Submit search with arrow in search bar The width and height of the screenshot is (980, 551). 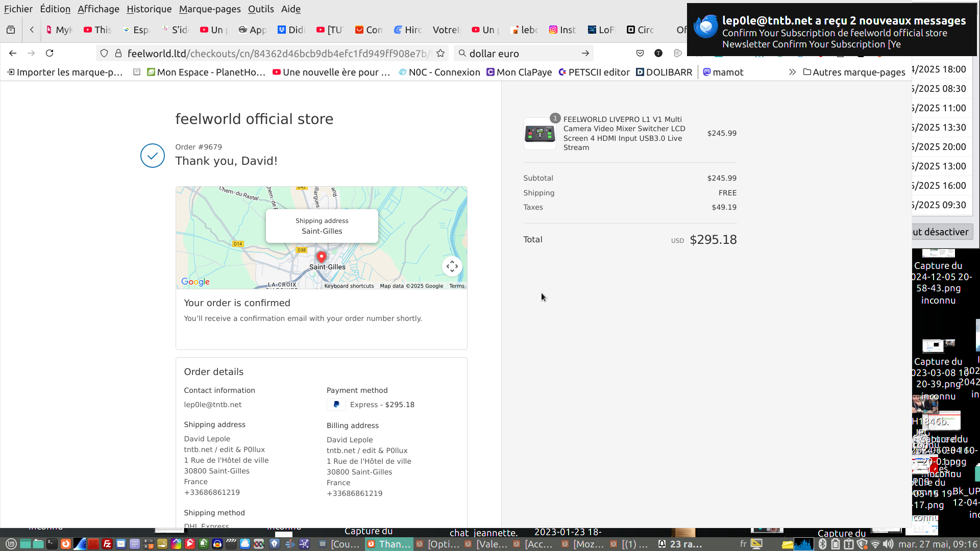pyautogui.click(x=585, y=53)
